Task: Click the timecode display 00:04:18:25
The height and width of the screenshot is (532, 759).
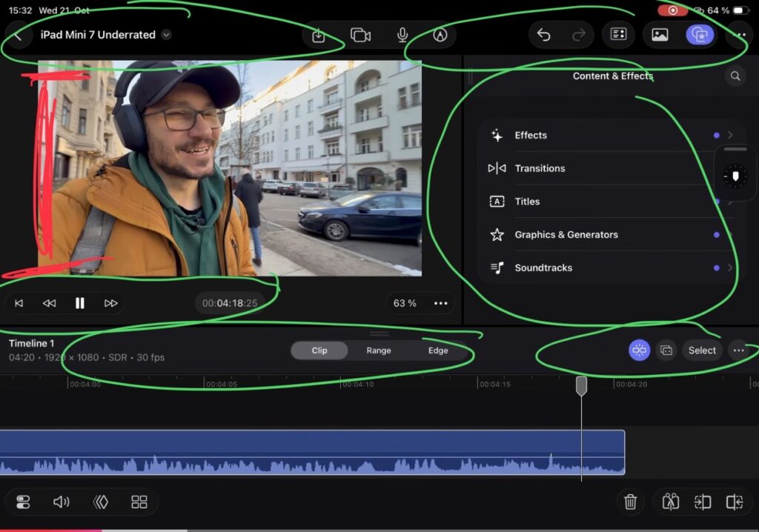Action: 230,303
